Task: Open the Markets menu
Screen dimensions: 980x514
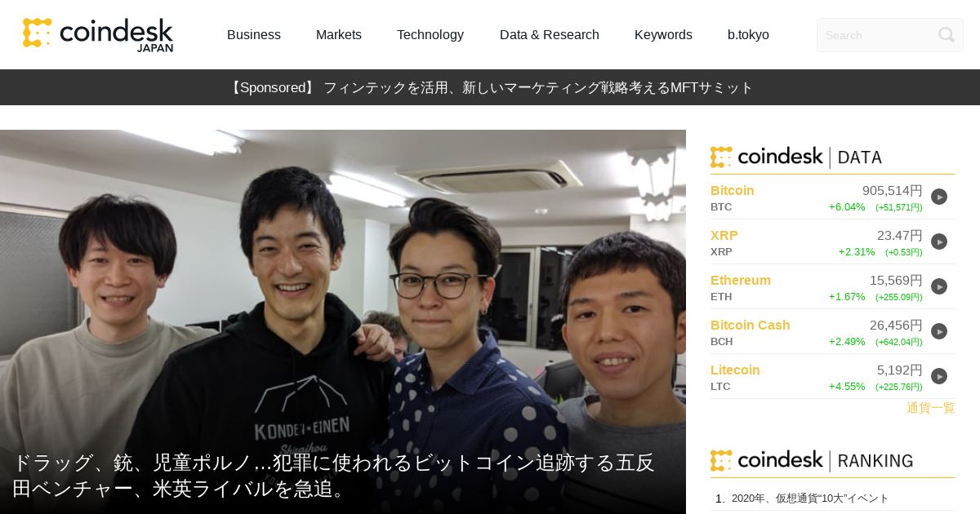Action: (339, 35)
